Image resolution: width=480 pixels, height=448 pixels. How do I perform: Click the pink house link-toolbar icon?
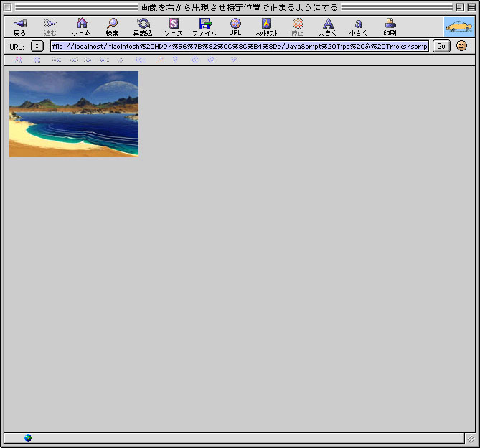pos(19,60)
